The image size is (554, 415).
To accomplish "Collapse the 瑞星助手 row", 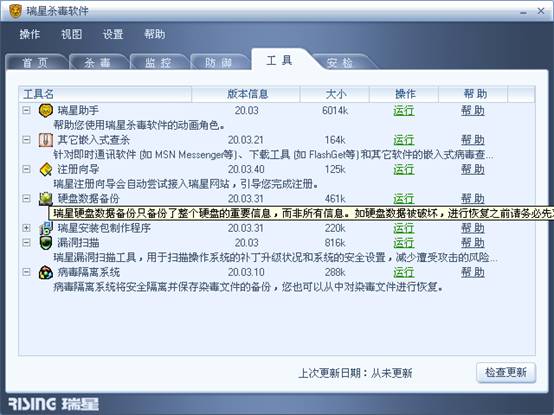I will point(26,110).
